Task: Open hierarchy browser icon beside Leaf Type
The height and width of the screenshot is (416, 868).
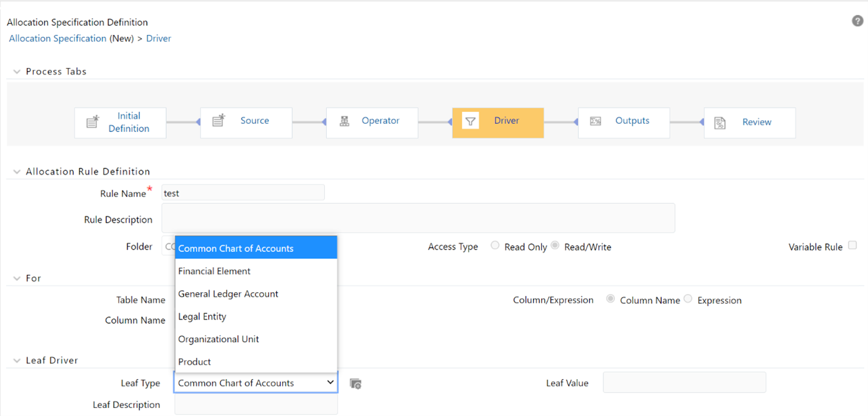Action: (356, 383)
